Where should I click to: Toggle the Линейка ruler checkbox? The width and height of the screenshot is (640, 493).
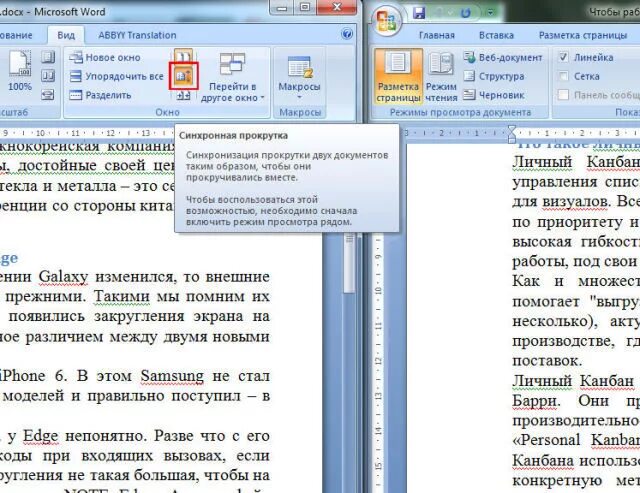(563, 57)
